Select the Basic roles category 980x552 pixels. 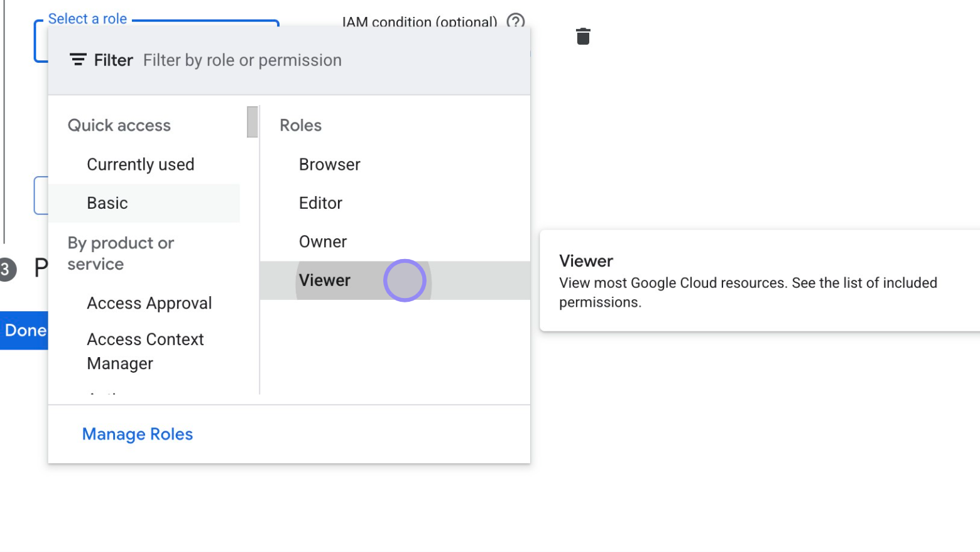(x=107, y=202)
